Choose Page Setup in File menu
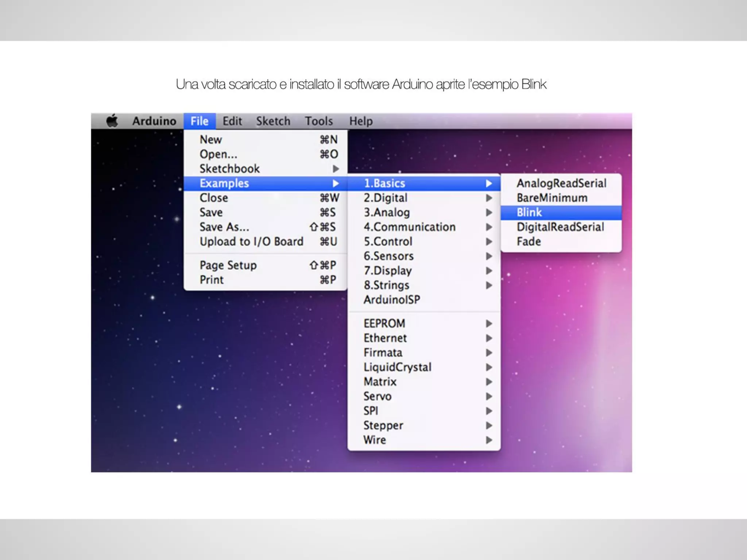The height and width of the screenshot is (560, 747). point(266,265)
